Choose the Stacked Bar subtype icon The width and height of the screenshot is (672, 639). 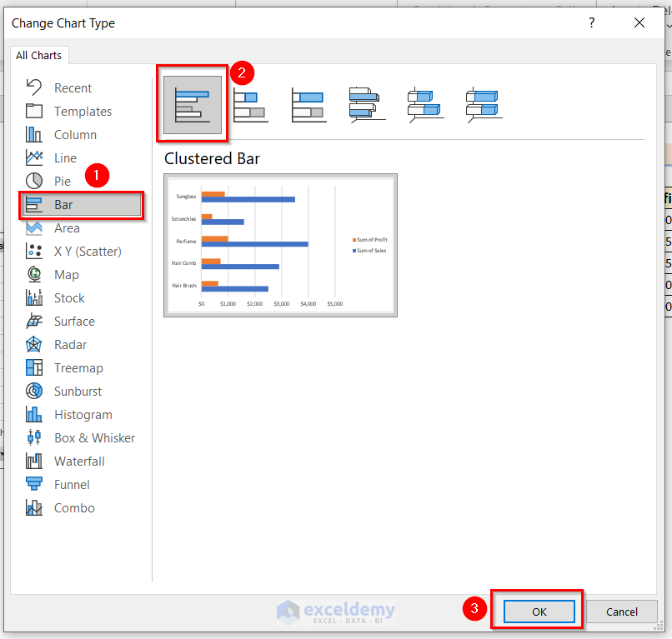(251, 105)
